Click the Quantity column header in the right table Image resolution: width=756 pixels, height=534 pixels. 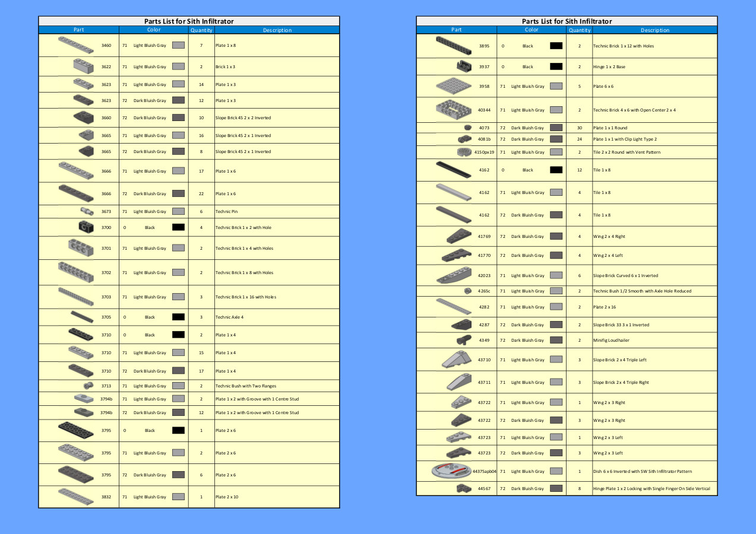(x=580, y=30)
